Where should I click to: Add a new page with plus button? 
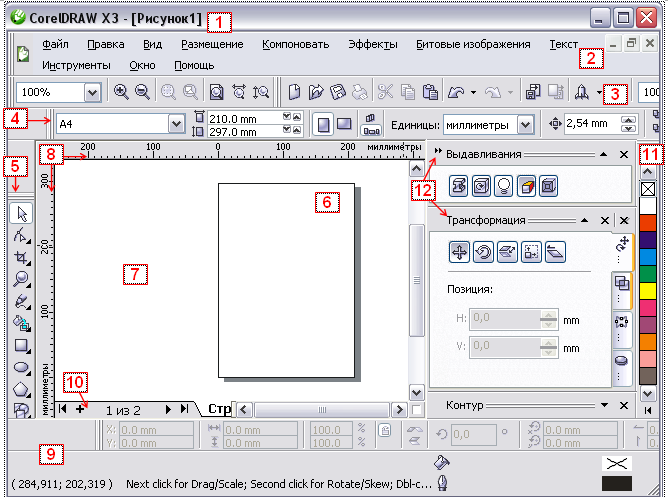pos(80,409)
